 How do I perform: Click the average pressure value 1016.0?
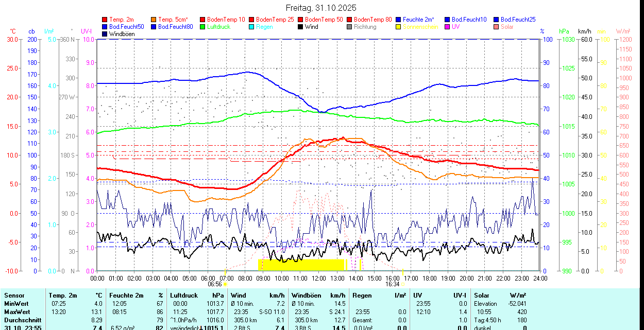coord(215,320)
